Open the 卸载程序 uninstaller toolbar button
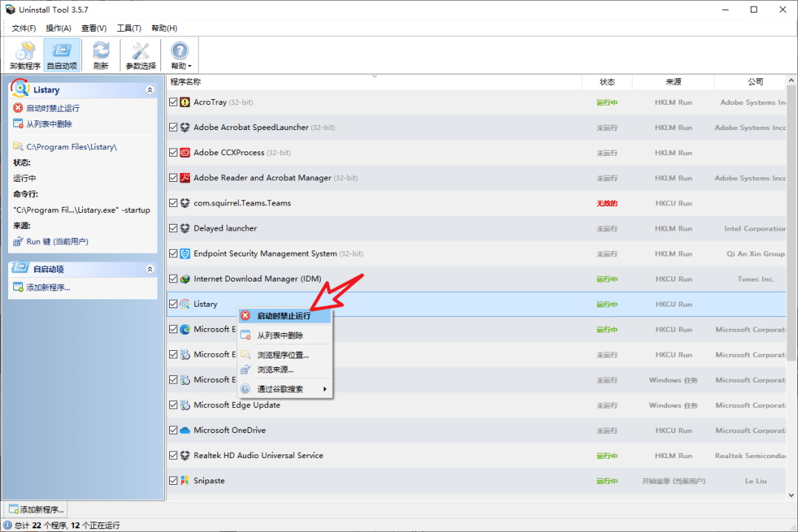This screenshot has width=798, height=532. click(25, 55)
